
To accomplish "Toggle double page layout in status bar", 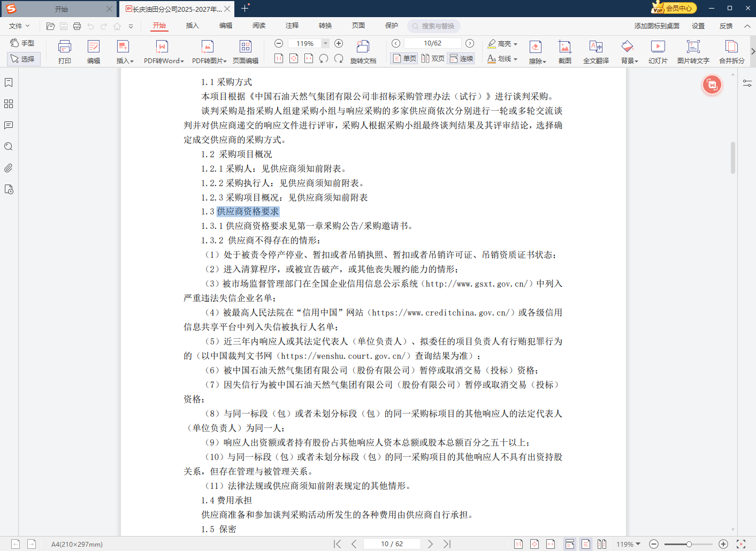I will click(x=602, y=544).
